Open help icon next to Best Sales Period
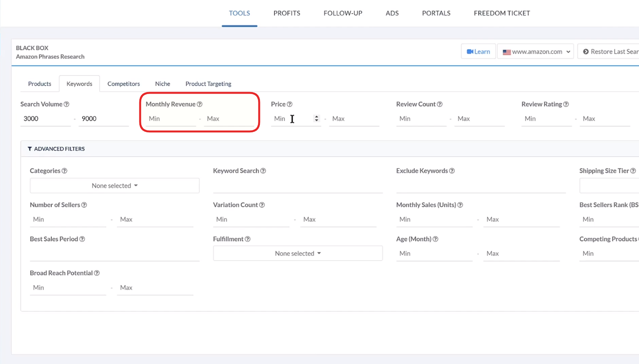The height and width of the screenshot is (364, 639). click(x=82, y=239)
